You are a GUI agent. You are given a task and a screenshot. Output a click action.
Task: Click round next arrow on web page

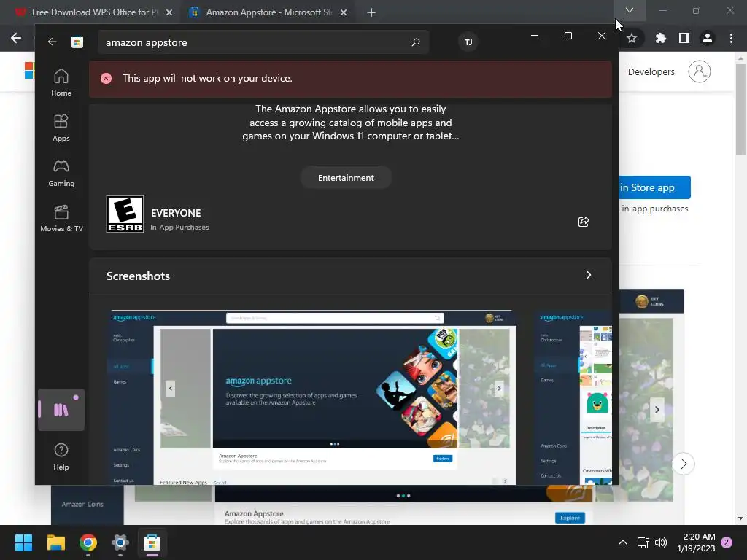point(684,463)
